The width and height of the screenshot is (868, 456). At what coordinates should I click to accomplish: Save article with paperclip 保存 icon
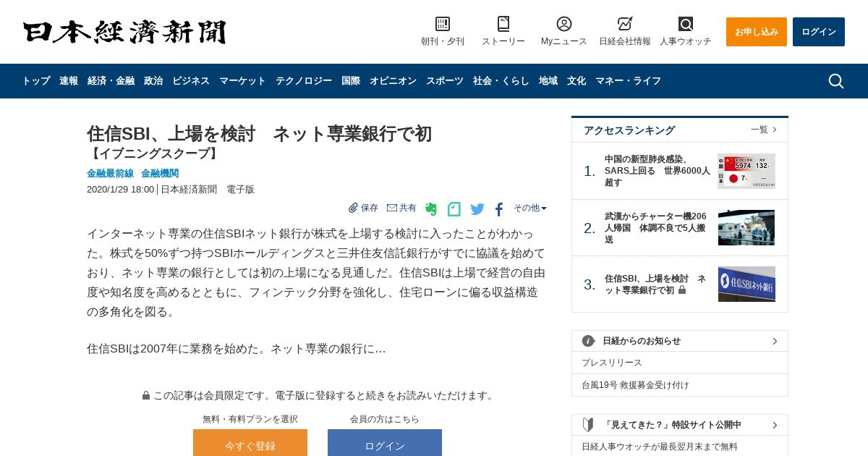click(x=363, y=208)
